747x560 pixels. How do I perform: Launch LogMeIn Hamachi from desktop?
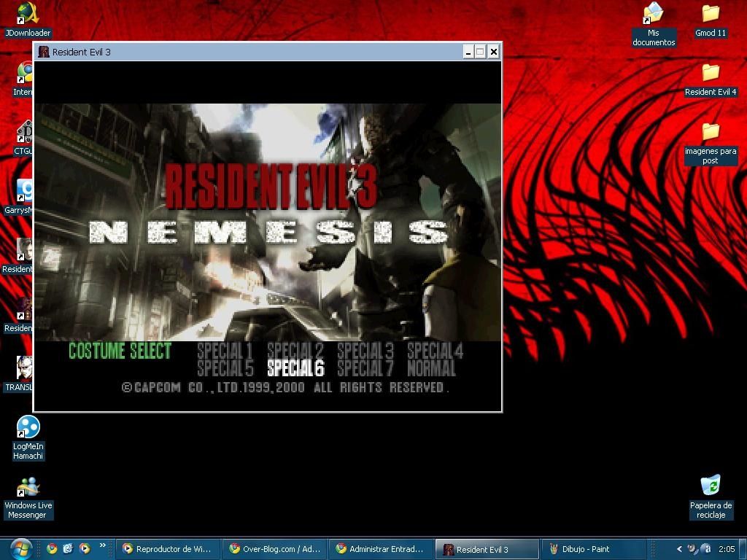(28, 437)
